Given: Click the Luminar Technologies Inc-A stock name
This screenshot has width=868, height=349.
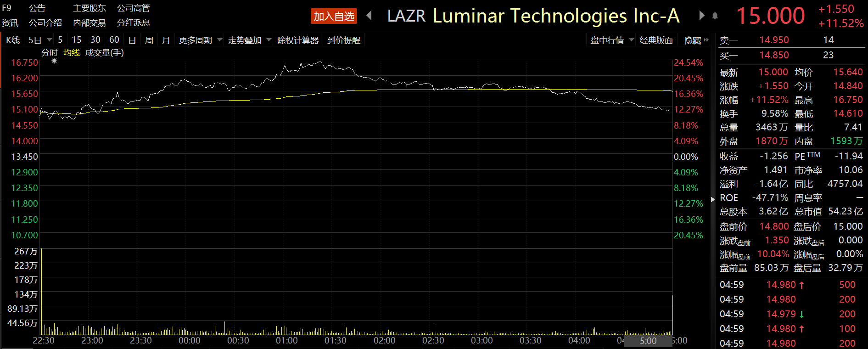Looking at the screenshot, I should [x=556, y=16].
